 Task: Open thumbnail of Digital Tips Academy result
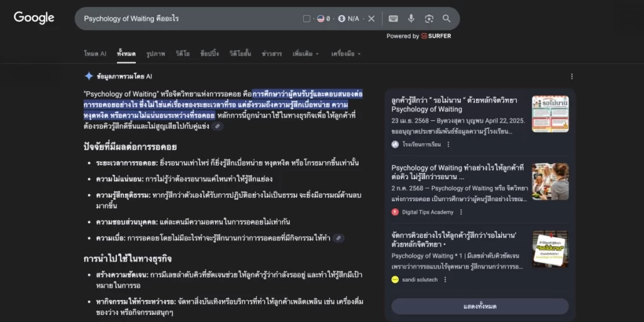coord(550,182)
